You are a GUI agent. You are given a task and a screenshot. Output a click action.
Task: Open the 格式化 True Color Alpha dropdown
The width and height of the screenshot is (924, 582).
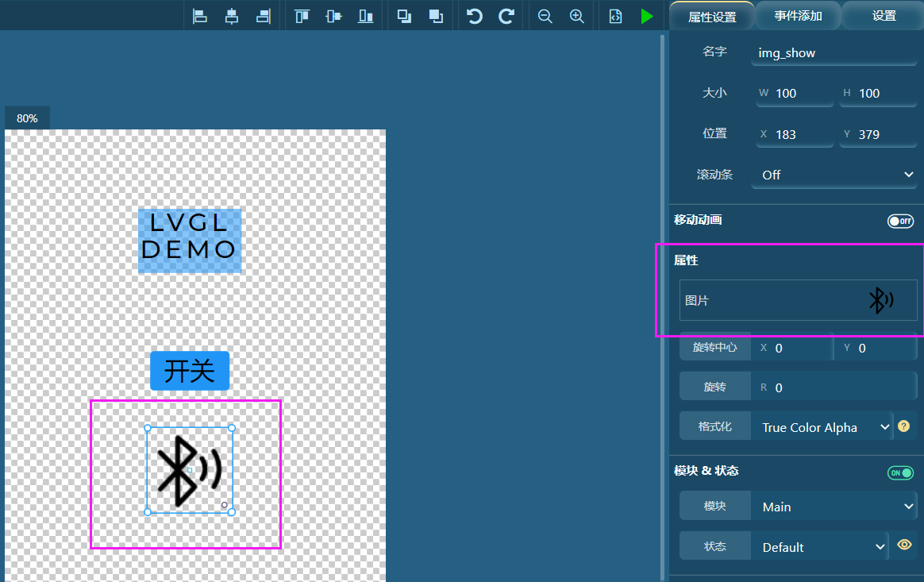point(822,427)
